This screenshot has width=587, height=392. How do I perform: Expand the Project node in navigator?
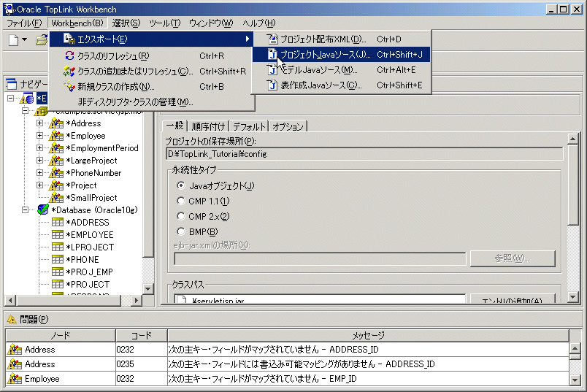click(x=39, y=185)
